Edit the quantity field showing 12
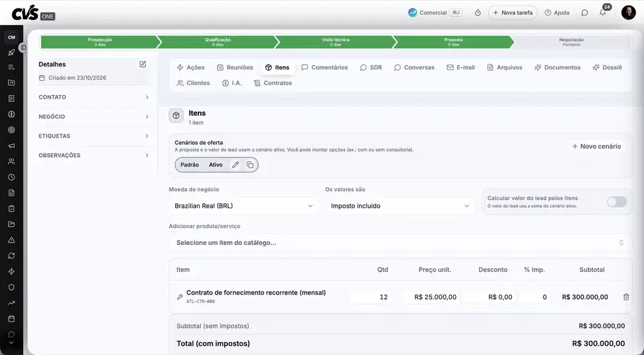 370,296
